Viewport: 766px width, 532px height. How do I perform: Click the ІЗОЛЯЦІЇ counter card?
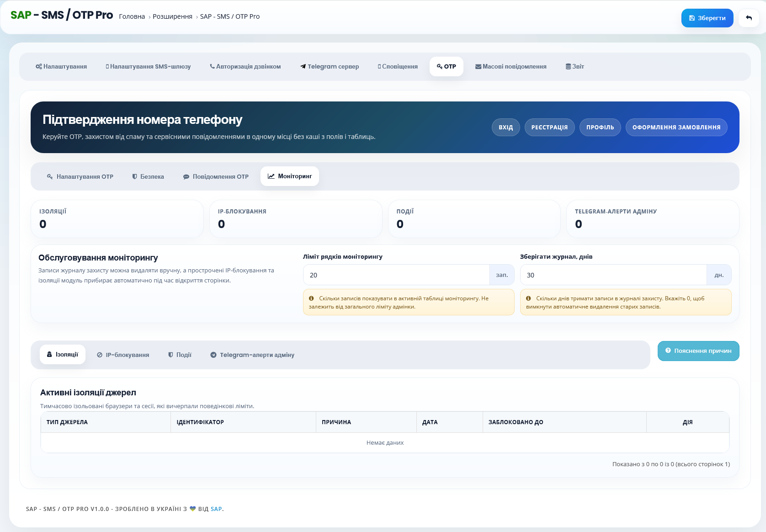pos(117,218)
